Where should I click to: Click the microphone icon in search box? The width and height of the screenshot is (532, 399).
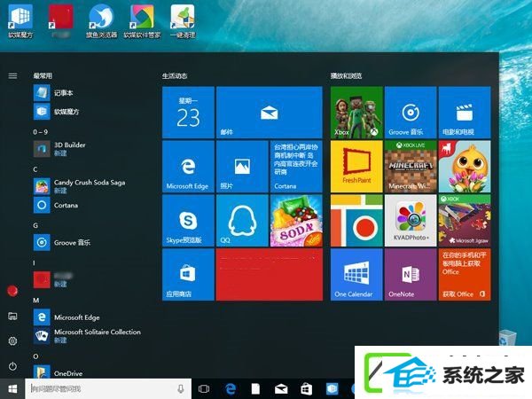click(181, 389)
